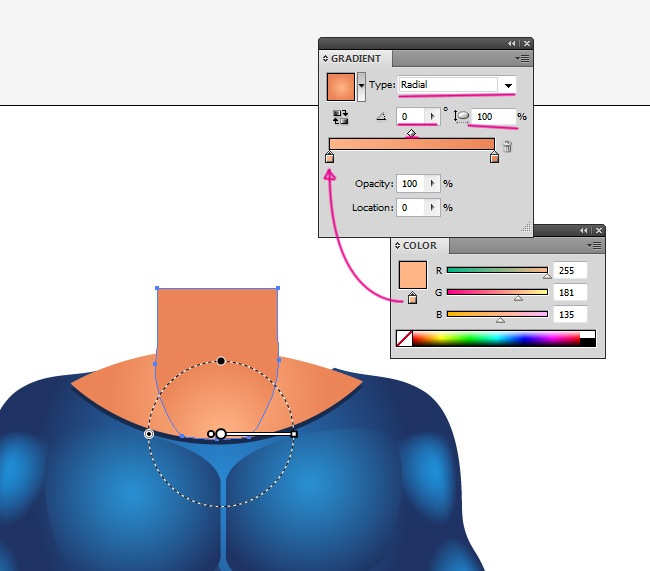The image size is (650, 571).
Task: Click the Reverse Gradient icon
Action: (340, 117)
